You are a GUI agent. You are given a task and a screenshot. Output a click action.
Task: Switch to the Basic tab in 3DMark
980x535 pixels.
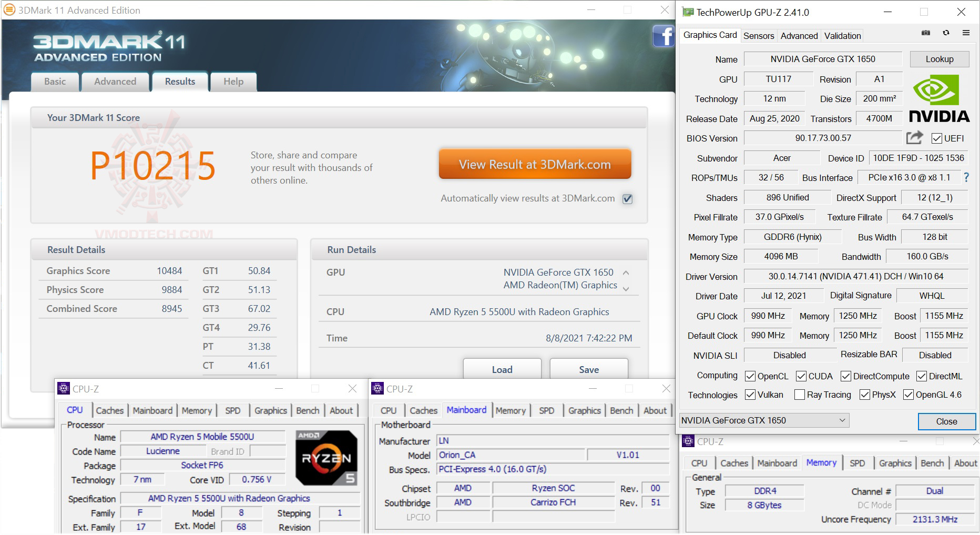tap(55, 82)
